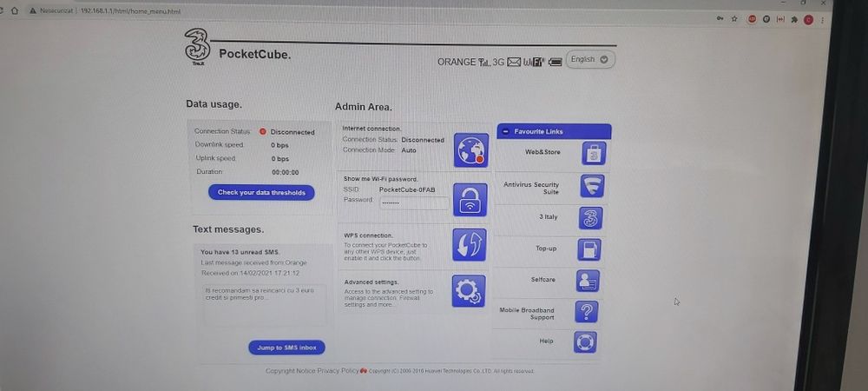Click the Top-up card icon
Image resolution: width=868 pixels, height=391 pixels.
coord(589,249)
